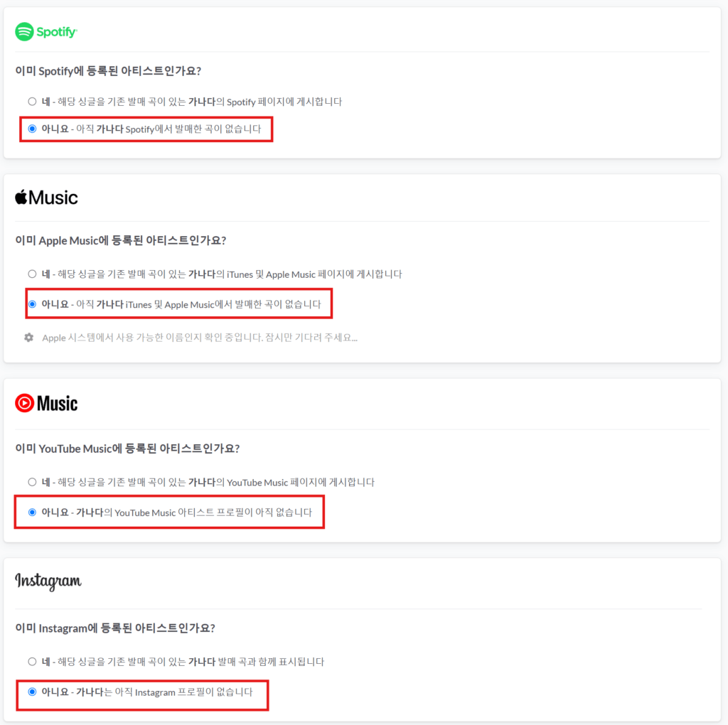The height and width of the screenshot is (725, 728).
Task: Click the gear icon by Apple name check
Action: pos(28,338)
